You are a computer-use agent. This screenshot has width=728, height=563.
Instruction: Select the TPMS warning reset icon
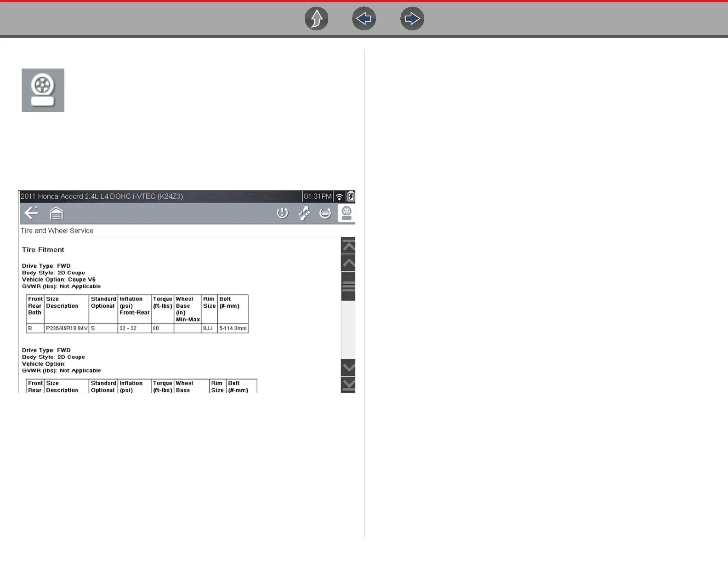point(282,213)
